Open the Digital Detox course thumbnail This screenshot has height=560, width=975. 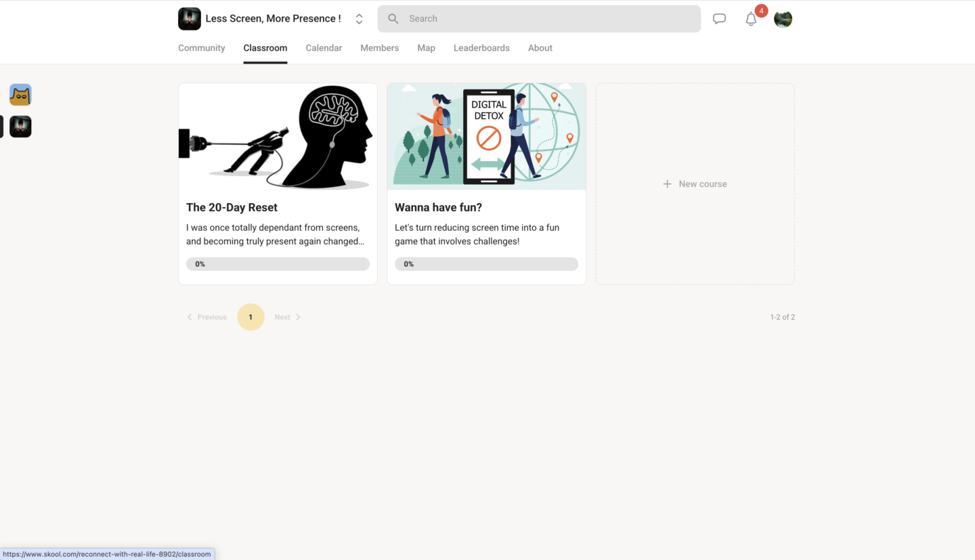[486, 136]
